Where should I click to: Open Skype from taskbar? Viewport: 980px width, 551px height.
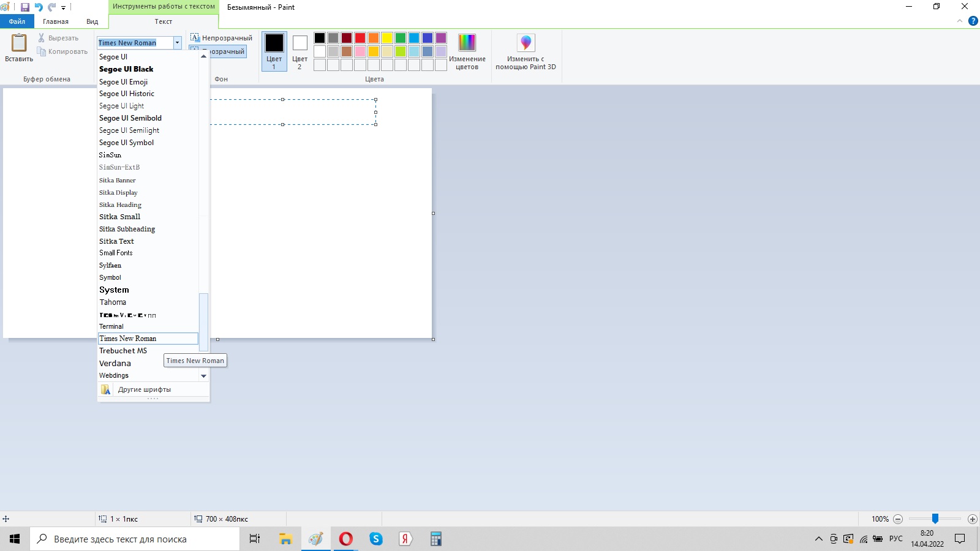[376, 539]
